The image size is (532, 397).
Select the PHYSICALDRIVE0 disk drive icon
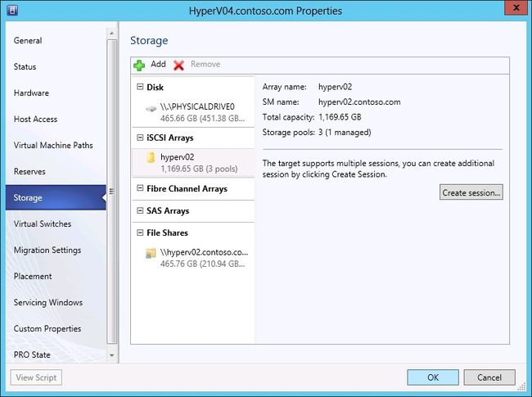click(x=151, y=109)
